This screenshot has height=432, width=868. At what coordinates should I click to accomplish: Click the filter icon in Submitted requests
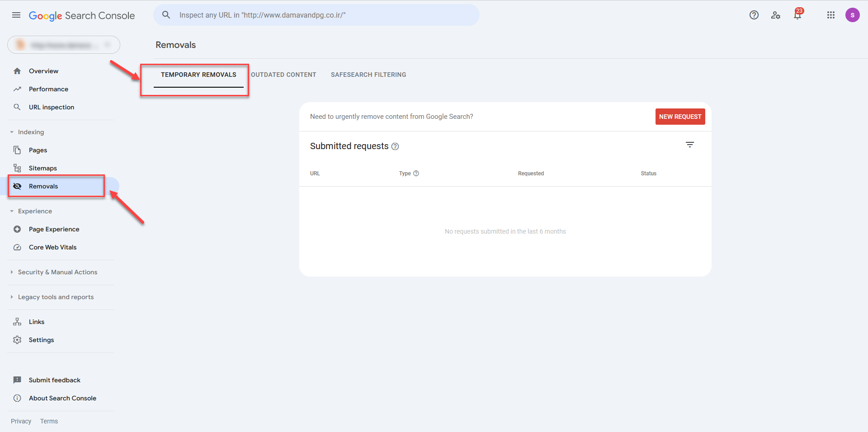[689, 145]
